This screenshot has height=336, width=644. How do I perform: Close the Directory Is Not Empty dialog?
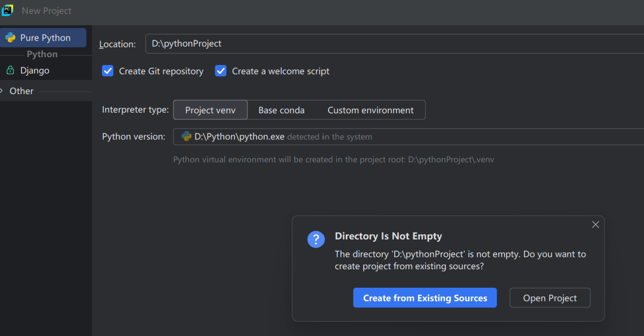tap(596, 225)
